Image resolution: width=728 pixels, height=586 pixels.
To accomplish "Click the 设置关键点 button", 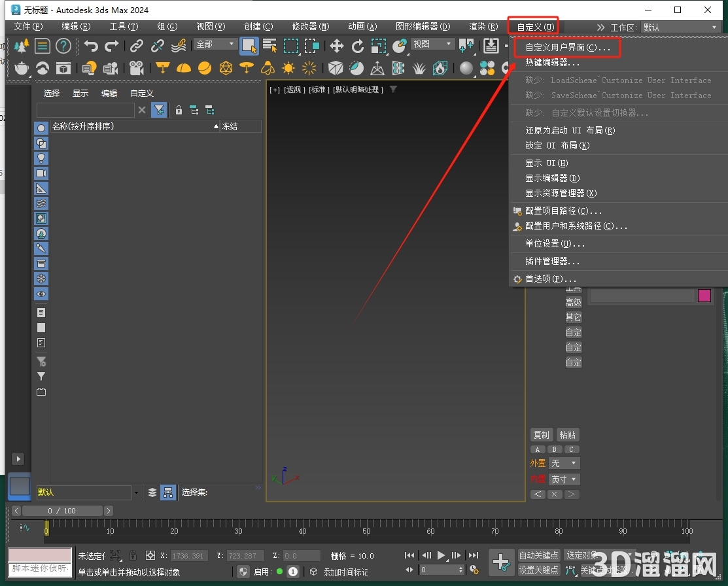I will [x=538, y=570].
